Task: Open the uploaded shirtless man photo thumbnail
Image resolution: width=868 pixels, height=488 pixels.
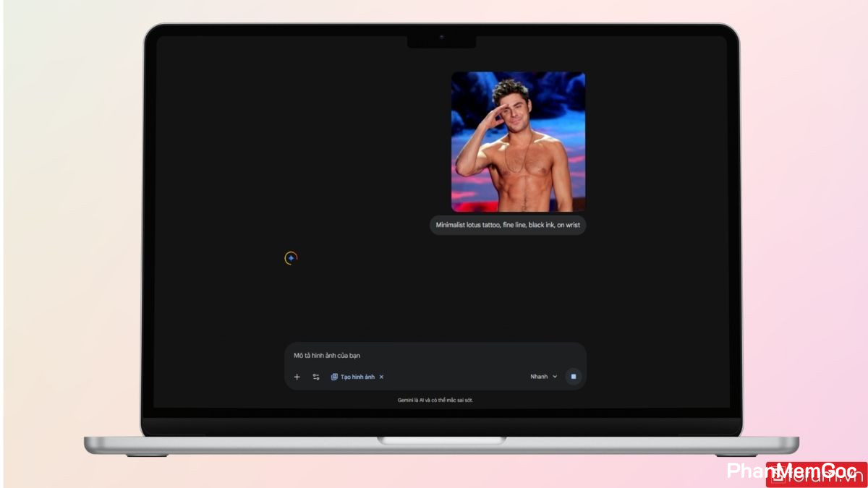Action: click(x=519, y=142)
